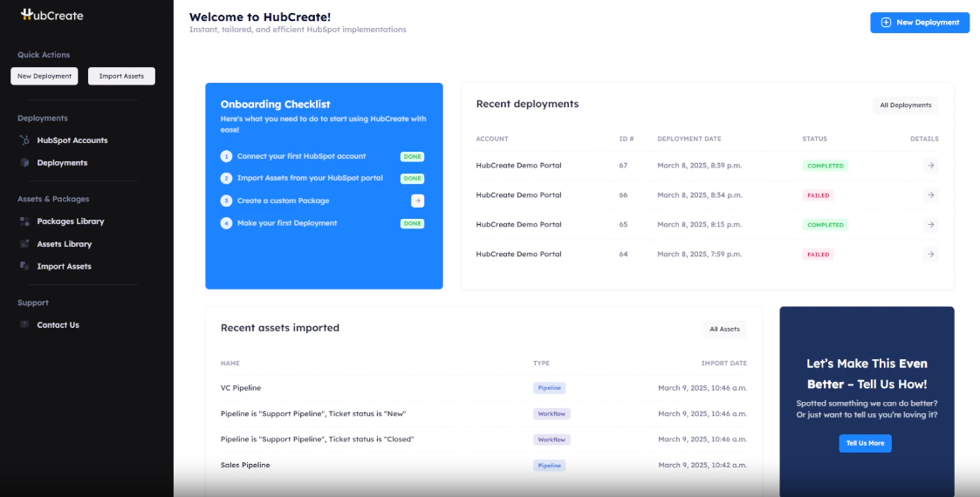The width and height of the screenshot is (980, 497).
Task: Click Pipeline type tag for Sales Pipeline
Action: pos(550,465)
